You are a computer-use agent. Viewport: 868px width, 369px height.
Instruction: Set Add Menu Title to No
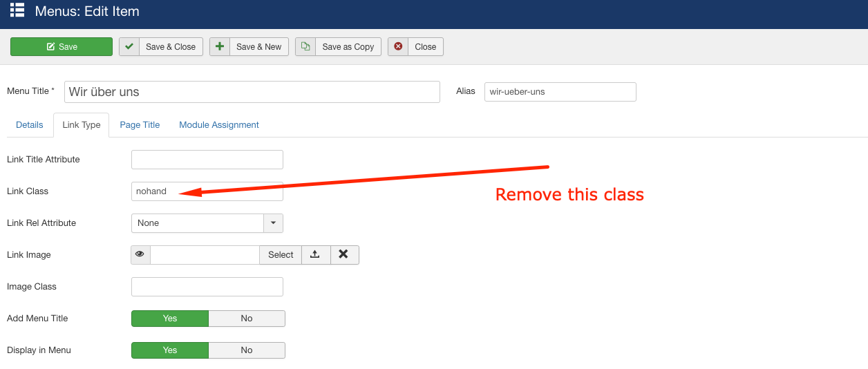[x=246, y=319]
